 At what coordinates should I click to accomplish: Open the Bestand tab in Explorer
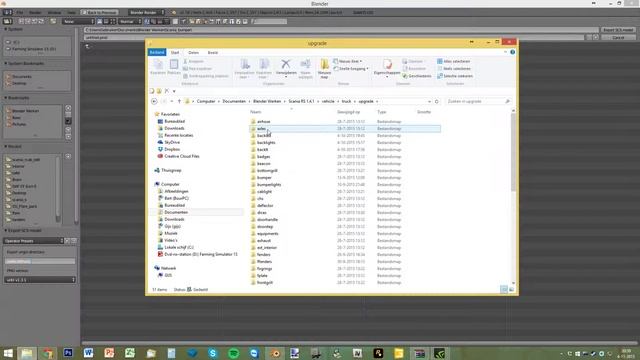157,52
